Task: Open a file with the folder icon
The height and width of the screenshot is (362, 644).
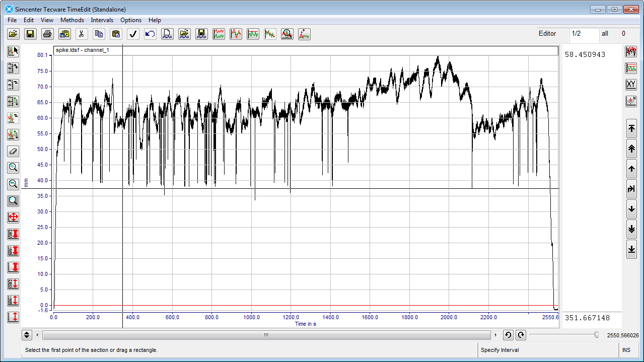Action: pyautogui.click(x=13, y=34)
